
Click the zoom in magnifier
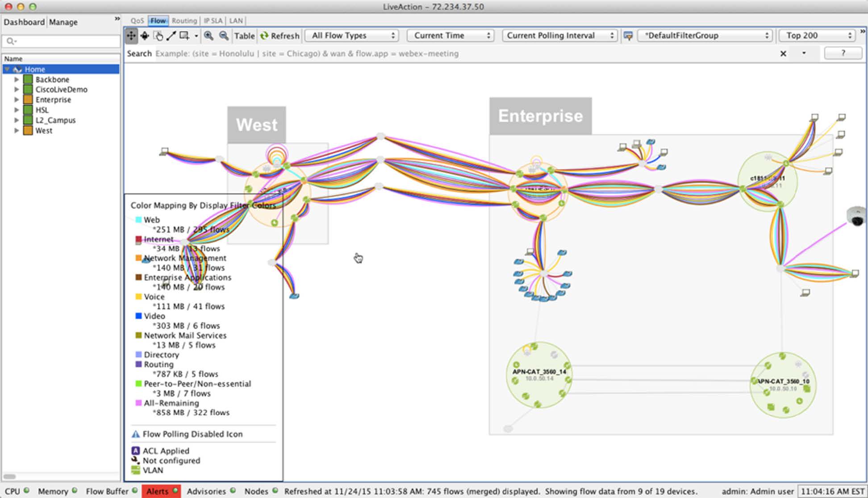pos(209,36)
